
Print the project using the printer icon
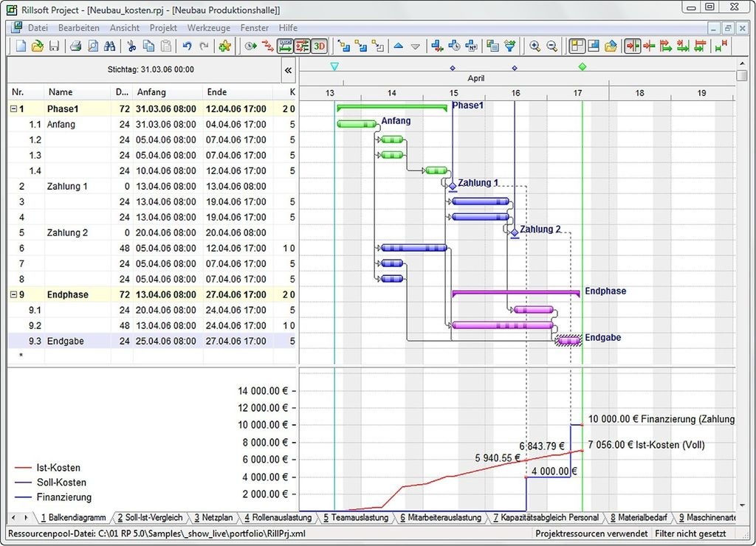[74, 45]
